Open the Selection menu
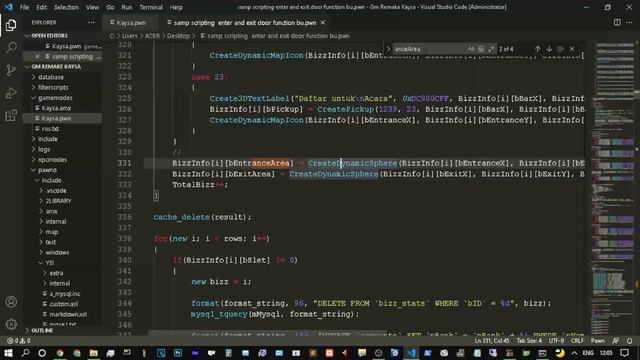 coord(66,7)
